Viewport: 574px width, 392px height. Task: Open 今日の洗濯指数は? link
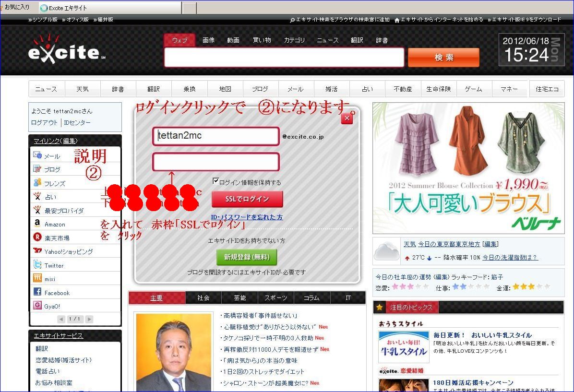tap(510, 257)
